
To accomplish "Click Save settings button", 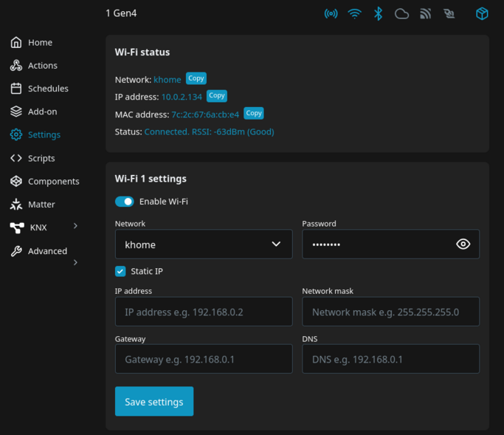I will pos(154,401).
